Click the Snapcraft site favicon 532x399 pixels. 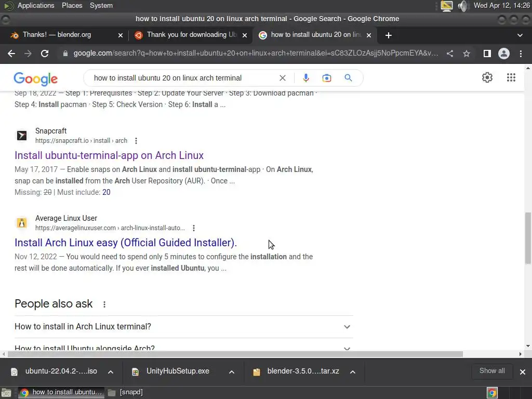[22, 136]
